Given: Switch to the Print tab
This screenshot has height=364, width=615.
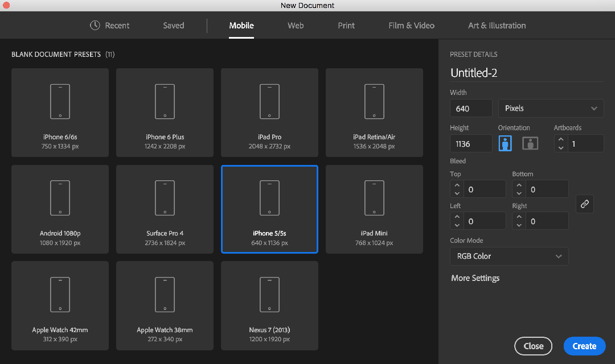Looking at the screenshot, I should click(346, 26).
